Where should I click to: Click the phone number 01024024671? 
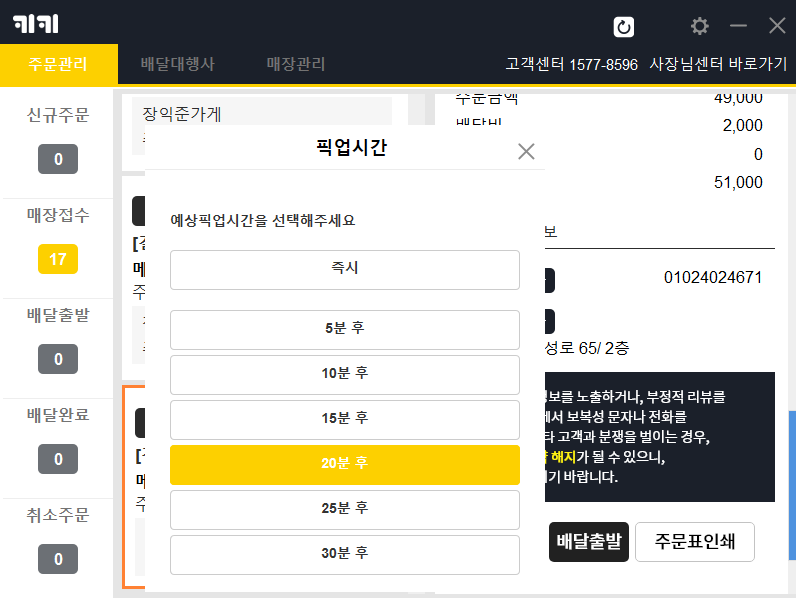pos(713,278)
